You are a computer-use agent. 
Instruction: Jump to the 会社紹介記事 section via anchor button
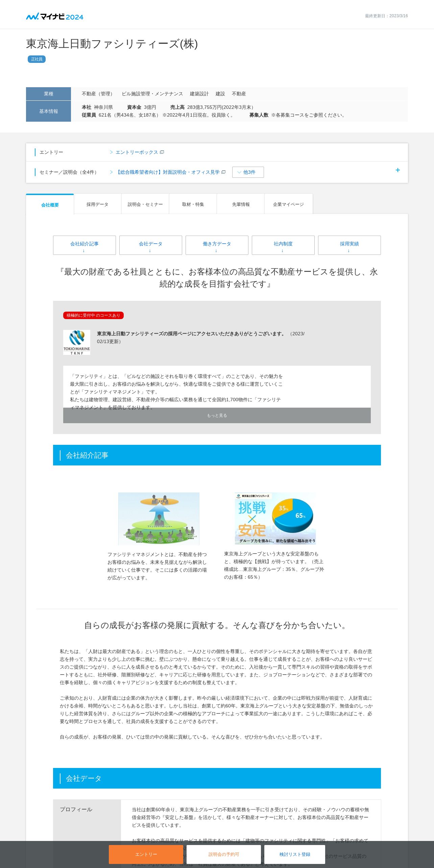click(x=85, y=245)
